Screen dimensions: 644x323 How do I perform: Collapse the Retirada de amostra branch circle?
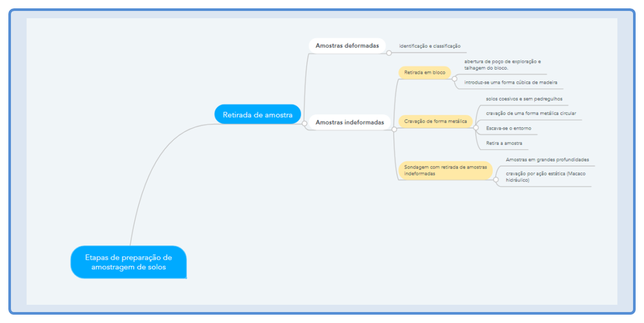(x=305, y=123)
